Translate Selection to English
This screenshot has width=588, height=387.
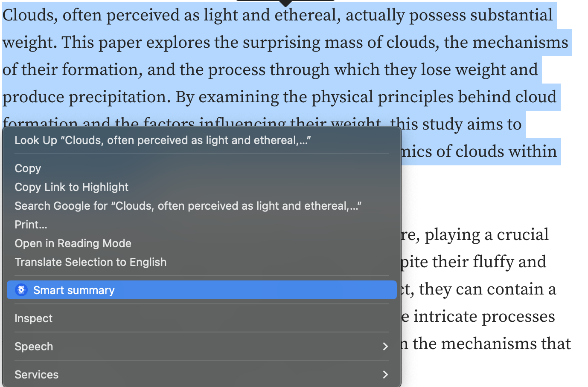[x=90, y=262]
